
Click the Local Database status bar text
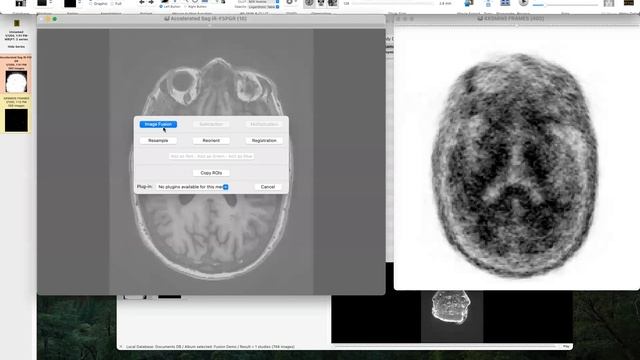click(210, 347)
